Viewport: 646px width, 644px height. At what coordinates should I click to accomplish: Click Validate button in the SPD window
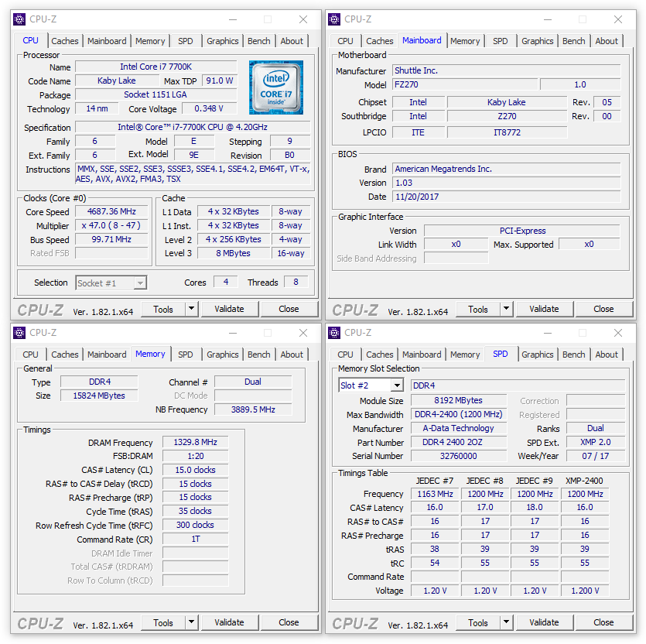(544, 622)
